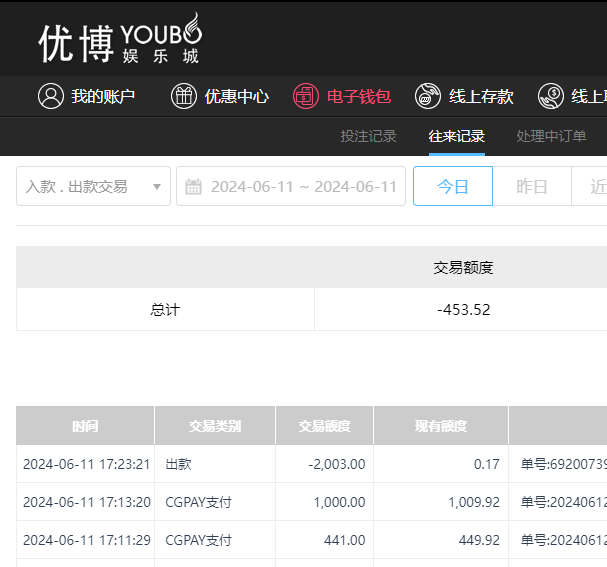Open the 入款.出款交易 transaction type dropdown

point(93,187)
